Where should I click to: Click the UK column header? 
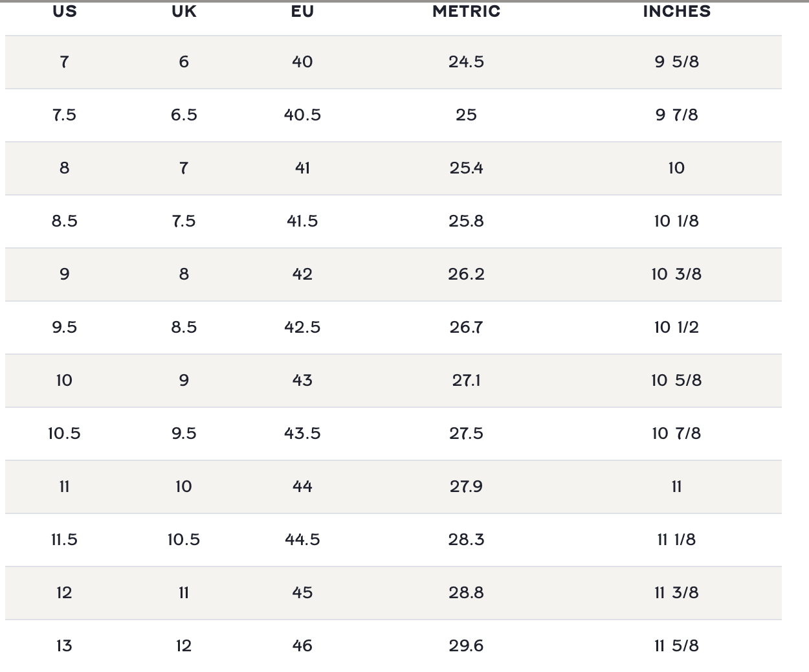(x=184, y=12)
